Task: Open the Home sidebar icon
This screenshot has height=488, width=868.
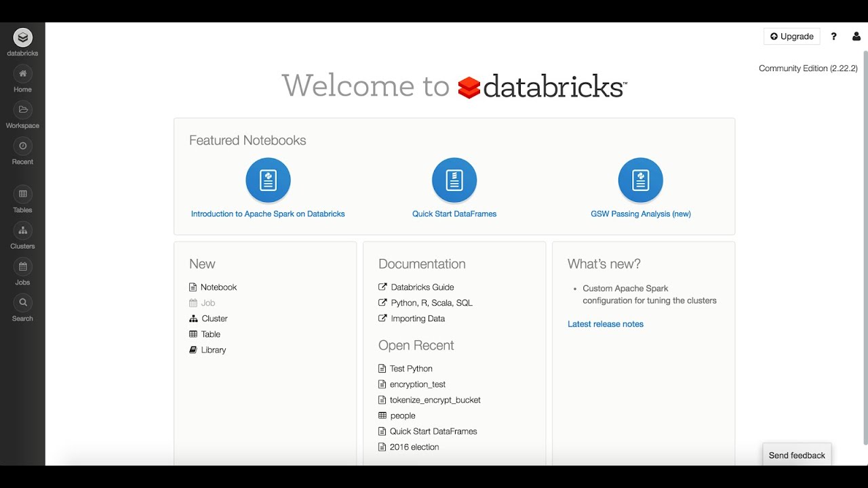Action: (22, 74)
